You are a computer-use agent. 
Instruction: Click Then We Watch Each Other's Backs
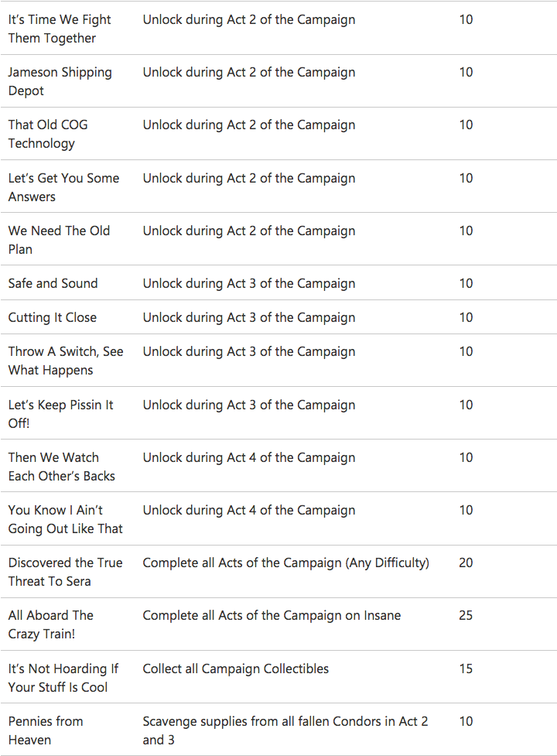pos(61,467)
